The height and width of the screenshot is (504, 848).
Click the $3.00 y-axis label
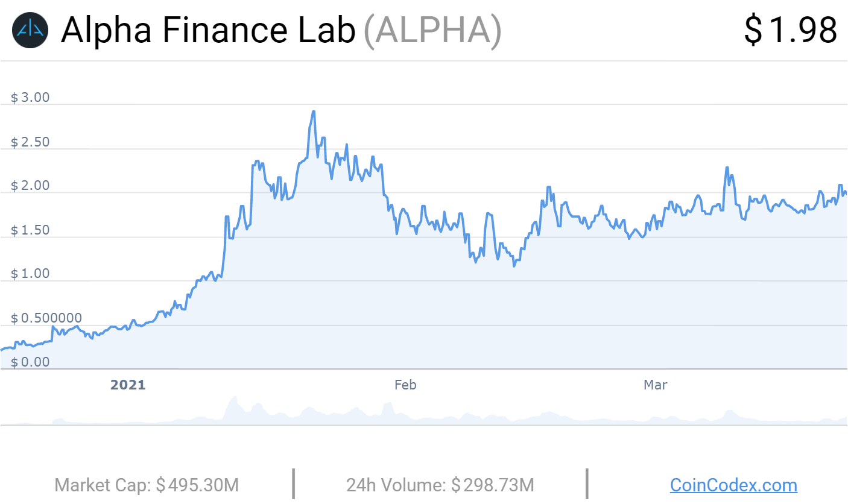(x=30, y=98)
